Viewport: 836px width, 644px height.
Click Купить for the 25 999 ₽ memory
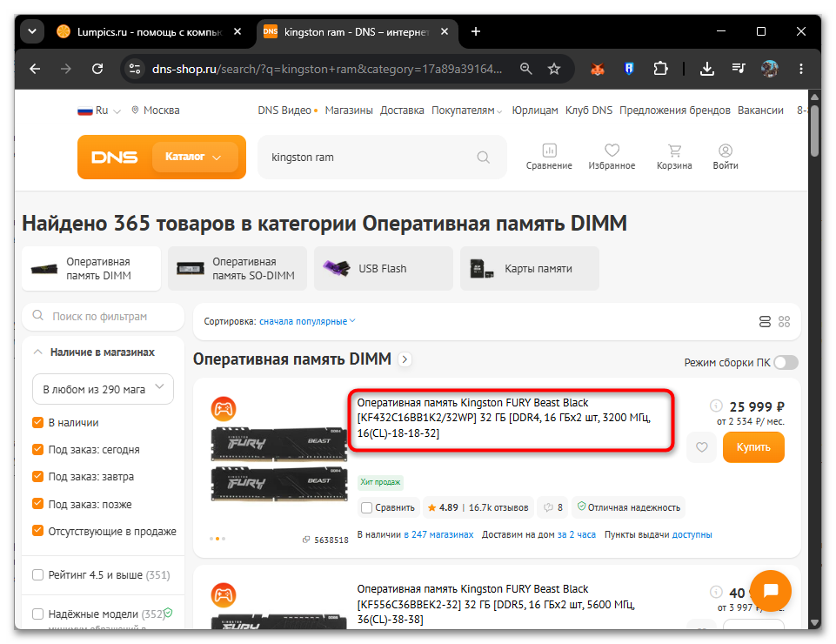(753, 447)
